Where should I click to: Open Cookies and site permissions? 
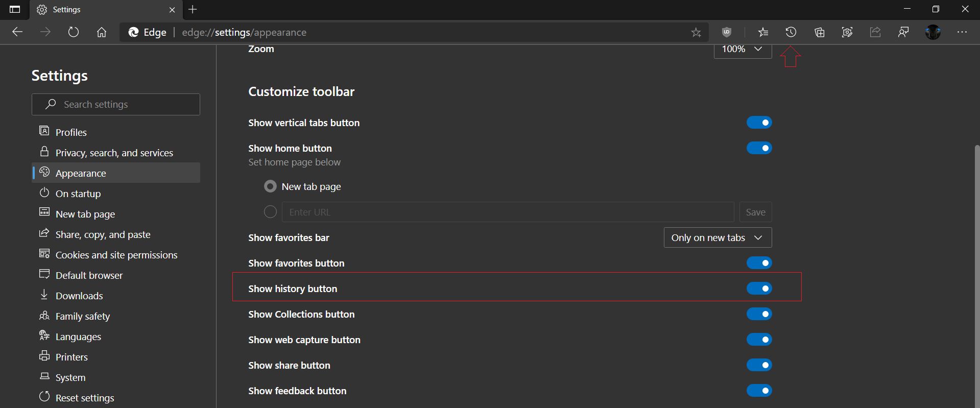point(116,255)
